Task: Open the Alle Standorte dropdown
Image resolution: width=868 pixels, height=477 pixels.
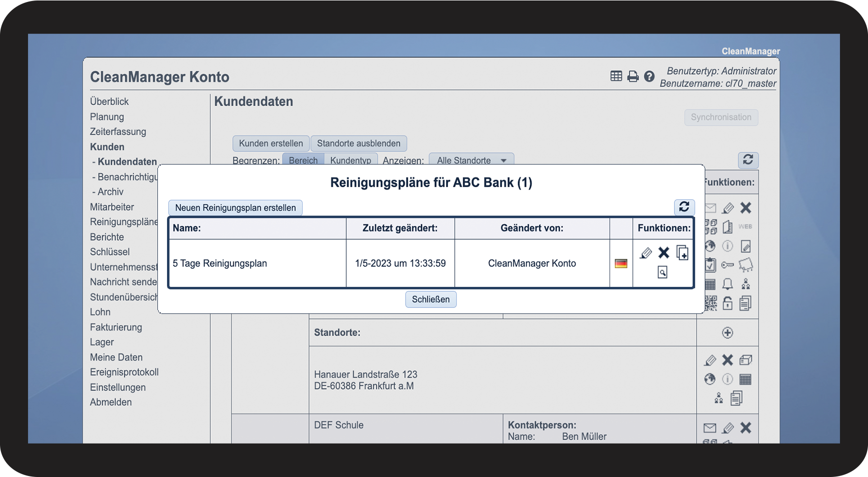Action: click(471, 161)
